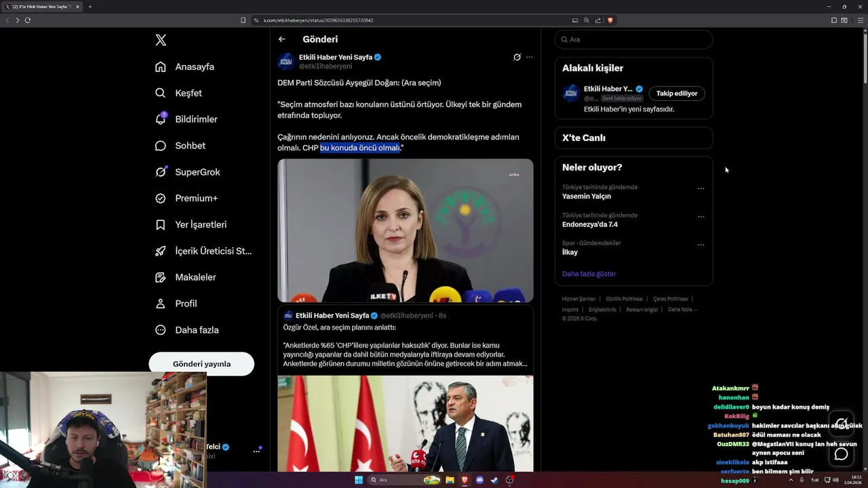Click the Profil person icon
This screenshot has height=488, width=868.
point(161,304)
